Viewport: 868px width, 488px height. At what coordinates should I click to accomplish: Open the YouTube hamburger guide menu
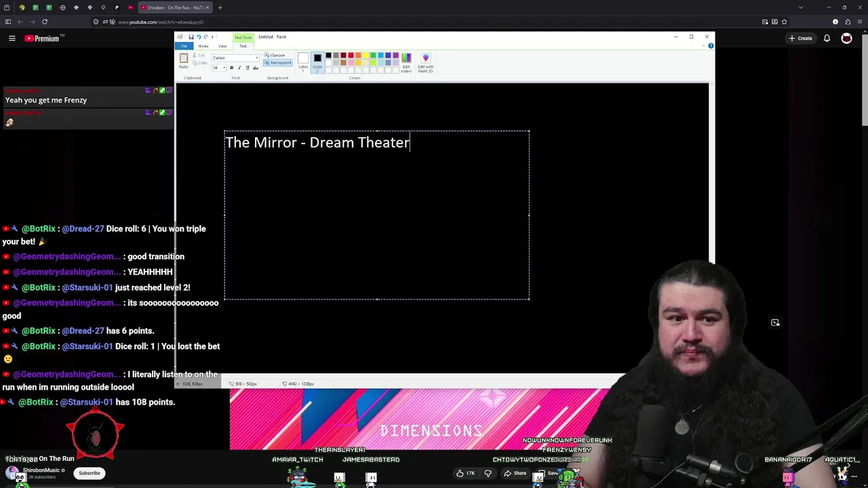pyautogui.click(x=12, y=39)
